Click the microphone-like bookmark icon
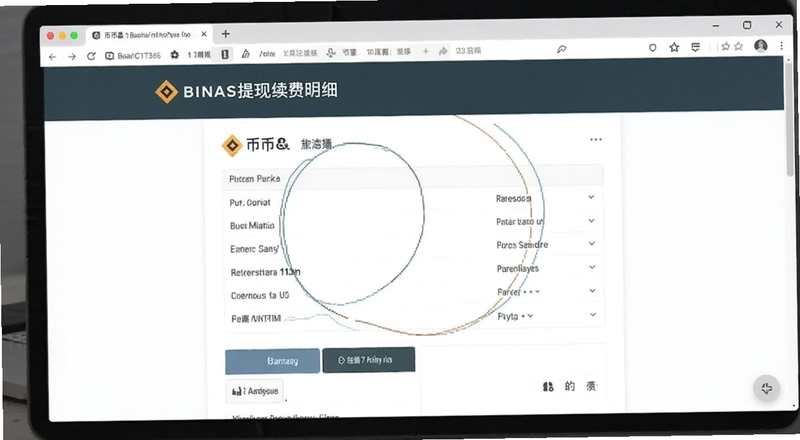This screenshot has height=440, width=800. pyautogui.click(x=331, y=53)
